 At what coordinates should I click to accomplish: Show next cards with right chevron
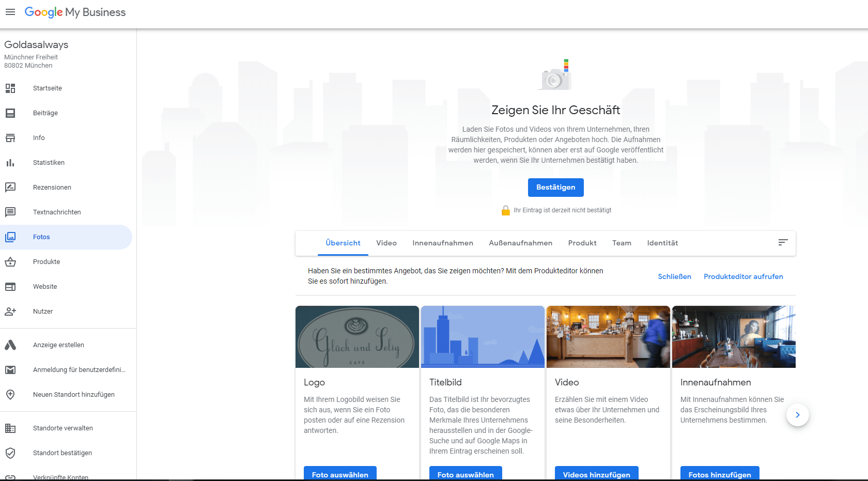point(798,415)
